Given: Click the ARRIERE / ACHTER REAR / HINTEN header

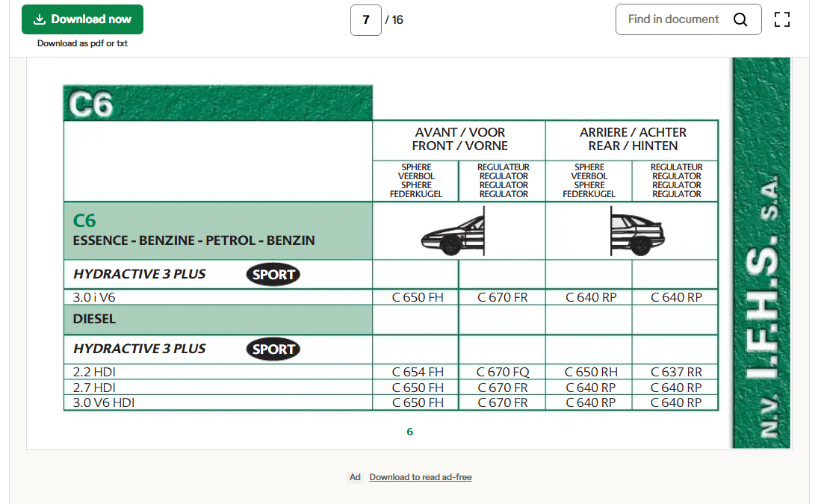Looking at the screenshot, I should coord(633,139).
